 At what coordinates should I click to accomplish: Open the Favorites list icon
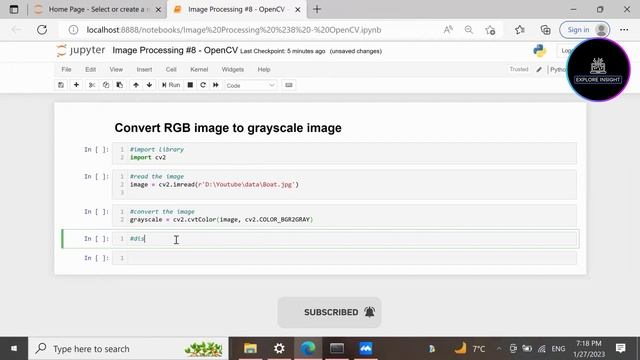[520, 29]
